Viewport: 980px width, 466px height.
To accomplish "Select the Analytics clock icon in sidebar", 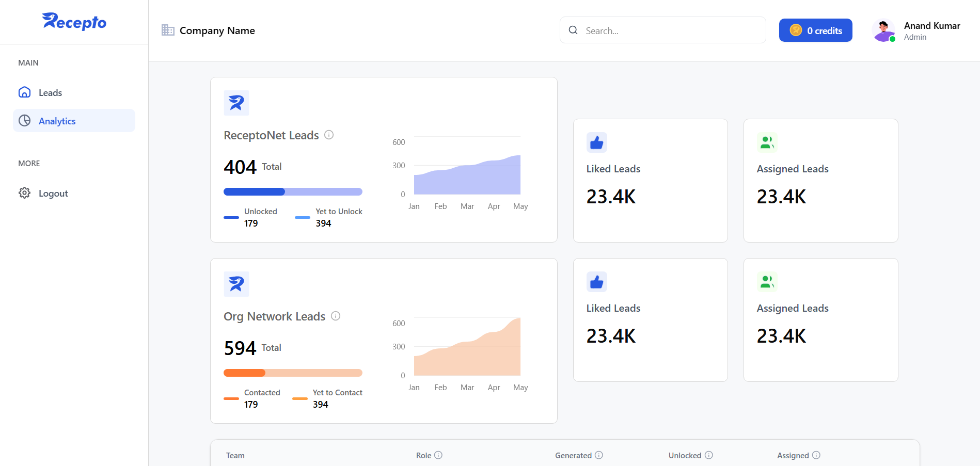I will tap(24, 120).
